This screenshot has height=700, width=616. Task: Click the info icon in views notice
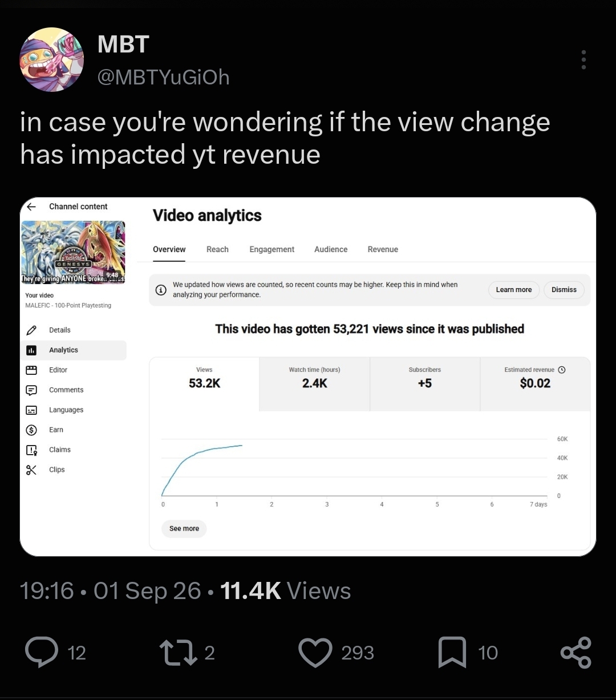pyautogui.click(x=161, y=290)
